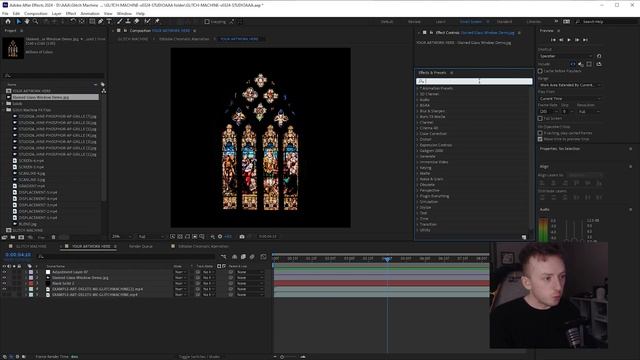
Task: Click new composition icon at Project panel bottom
Action: [21, 237]
